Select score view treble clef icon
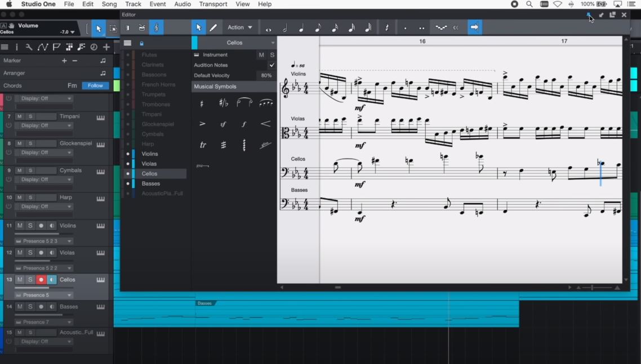This screenshot has width=641, height=364. coord(156,28)
